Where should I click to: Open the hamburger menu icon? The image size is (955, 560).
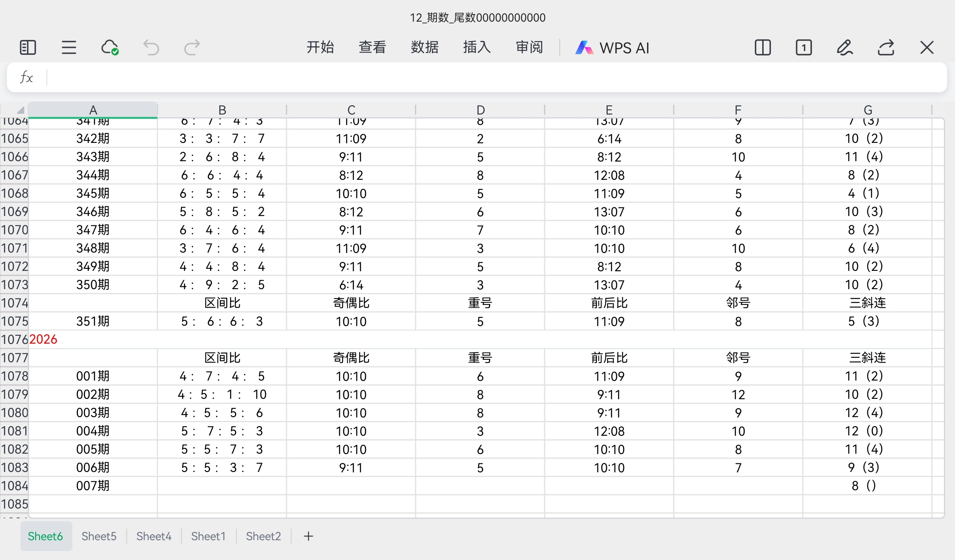(69, 48)
